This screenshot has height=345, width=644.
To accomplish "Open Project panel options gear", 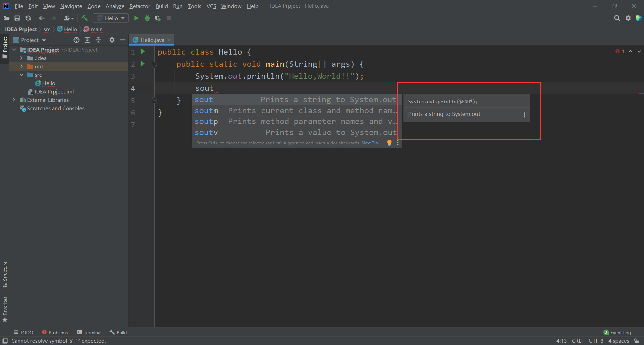I will [x=112, y=40].
